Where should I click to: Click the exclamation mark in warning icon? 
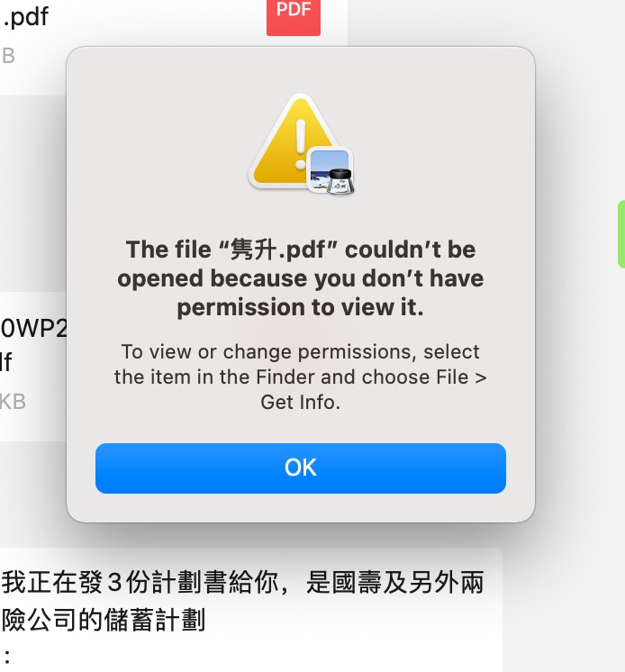[300, 143]
